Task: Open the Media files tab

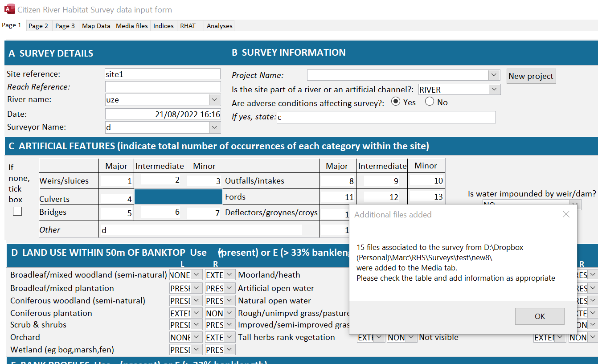Action: [132, 26]
